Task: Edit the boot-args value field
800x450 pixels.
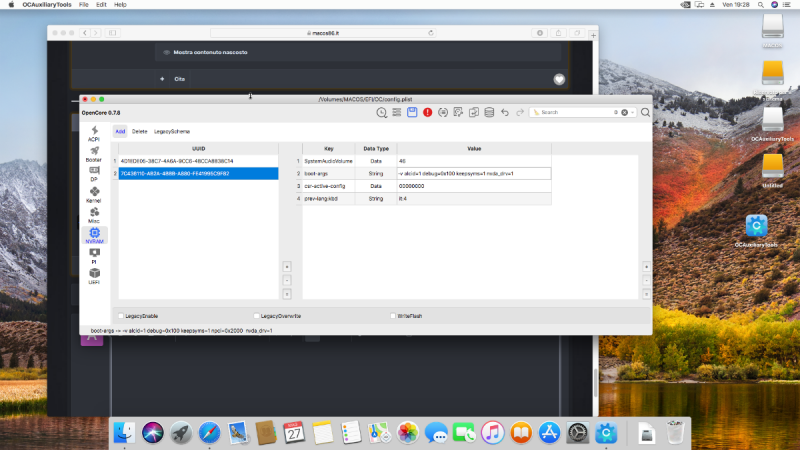Action: [x=474, y=173]
